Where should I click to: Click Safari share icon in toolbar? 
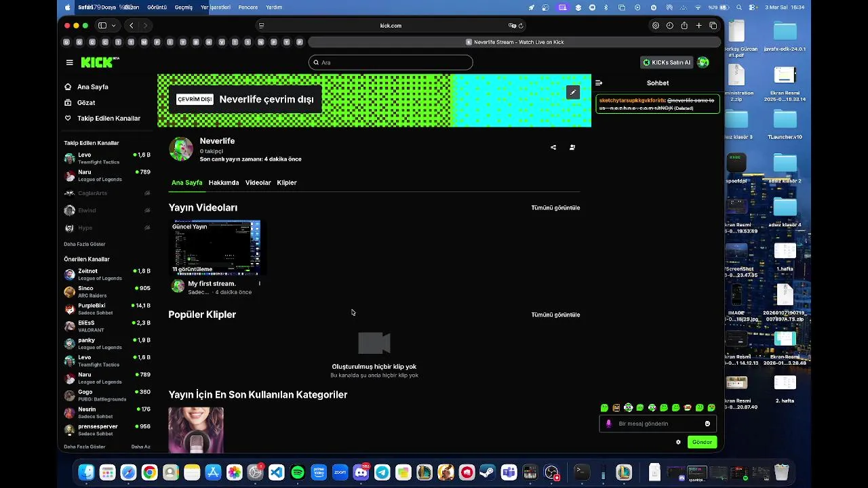click(684, 26)
